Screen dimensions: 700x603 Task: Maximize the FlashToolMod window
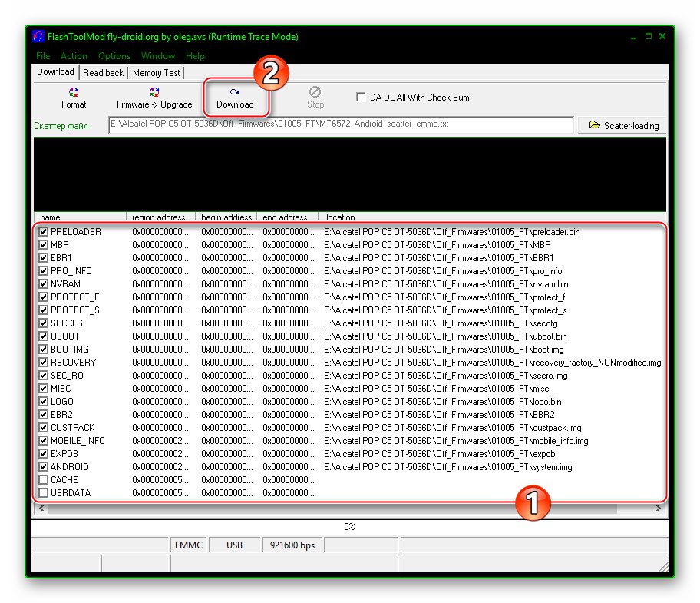pos(649,36)
